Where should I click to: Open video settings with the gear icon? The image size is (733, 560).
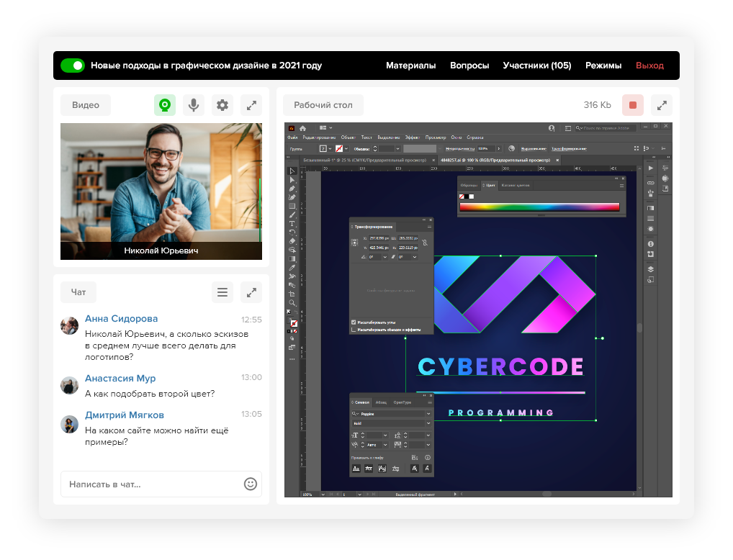point(222,105)
